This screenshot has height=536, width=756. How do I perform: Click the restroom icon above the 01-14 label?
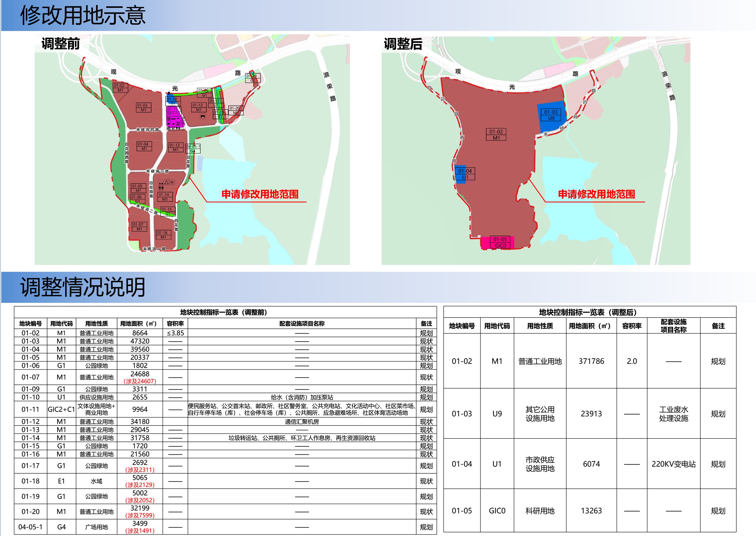point(161,188)
